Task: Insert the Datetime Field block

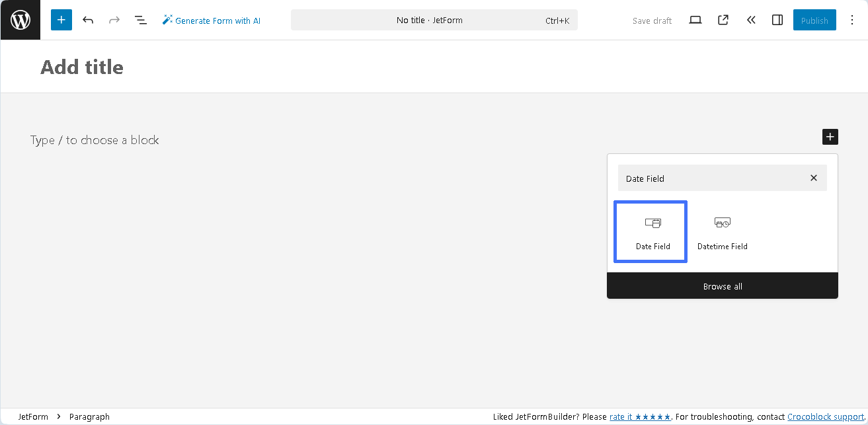Action: pos(723,232)
